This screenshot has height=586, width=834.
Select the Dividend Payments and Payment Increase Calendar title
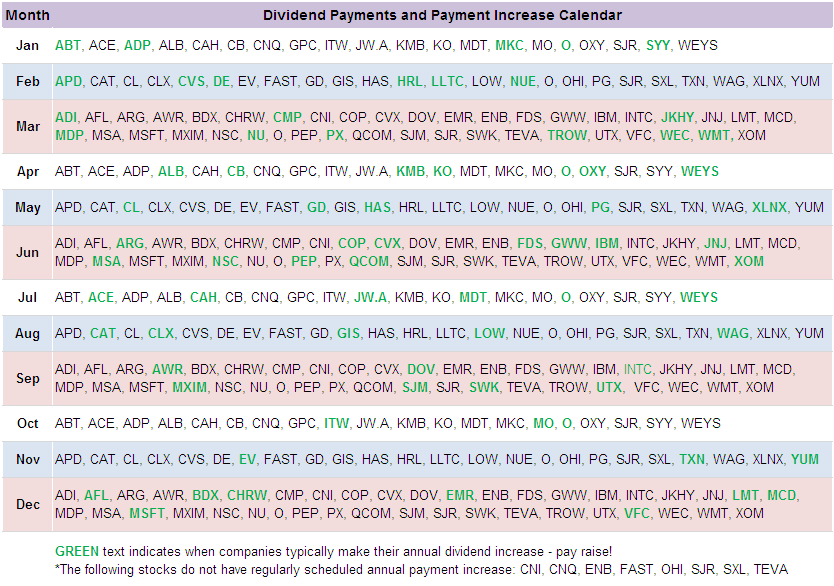[442, 15]
